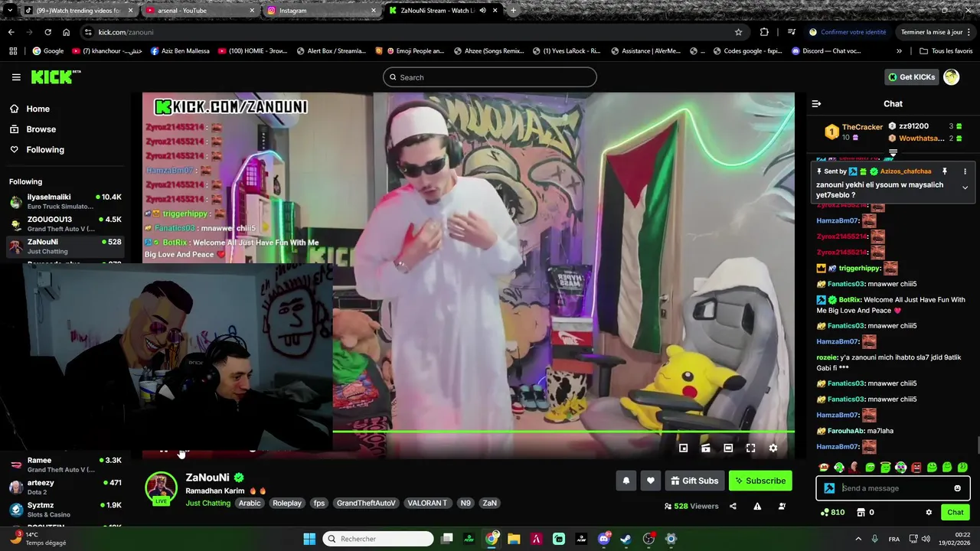Reload the page in Chrome

coord(47,32)
